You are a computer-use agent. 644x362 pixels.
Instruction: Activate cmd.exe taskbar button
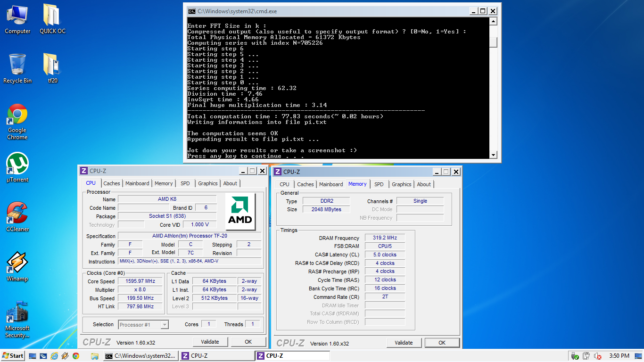[140, 356]
